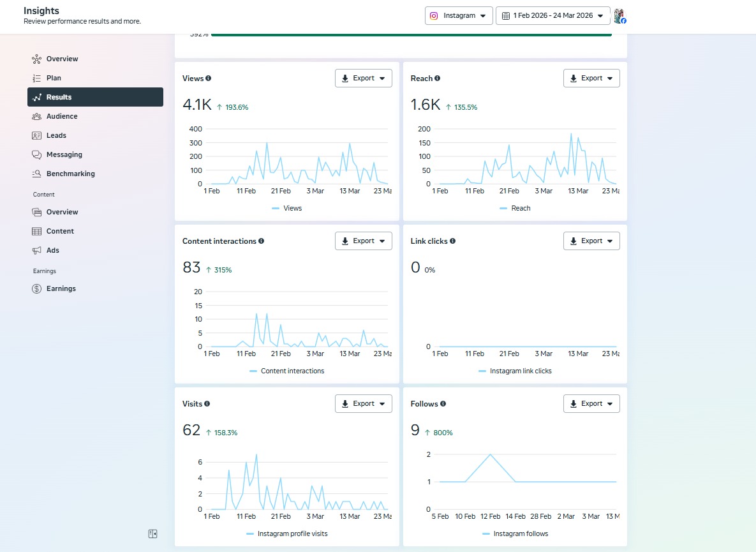Click the 1.6K reach total
756x552 pixels.
point(426,105)
